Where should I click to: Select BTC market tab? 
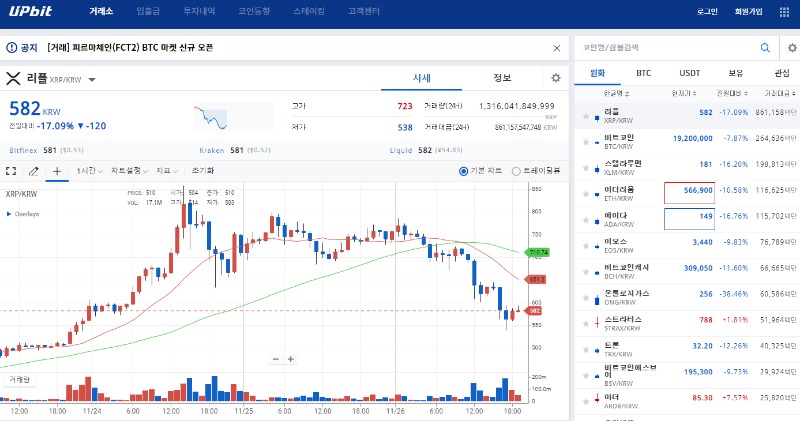(x=643, y=73)
